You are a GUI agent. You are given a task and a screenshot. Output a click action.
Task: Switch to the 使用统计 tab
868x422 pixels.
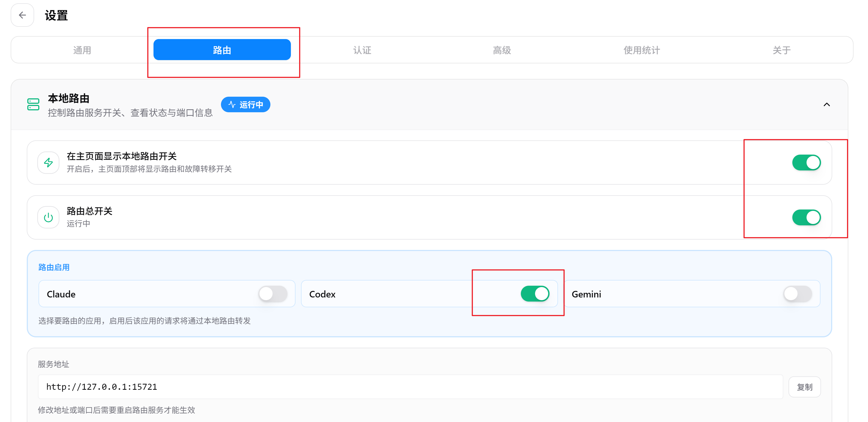coord(642,50)
